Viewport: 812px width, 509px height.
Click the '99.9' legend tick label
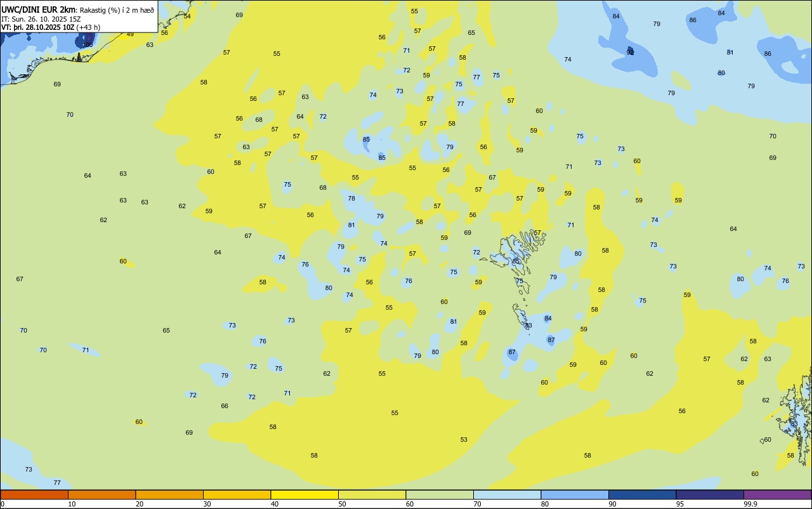point(750,504)
